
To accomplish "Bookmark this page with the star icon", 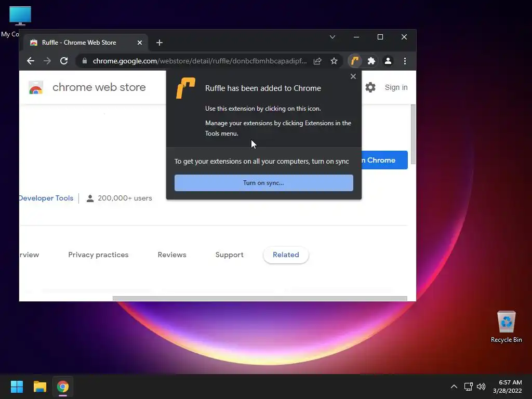I will [x=334, y=61].
